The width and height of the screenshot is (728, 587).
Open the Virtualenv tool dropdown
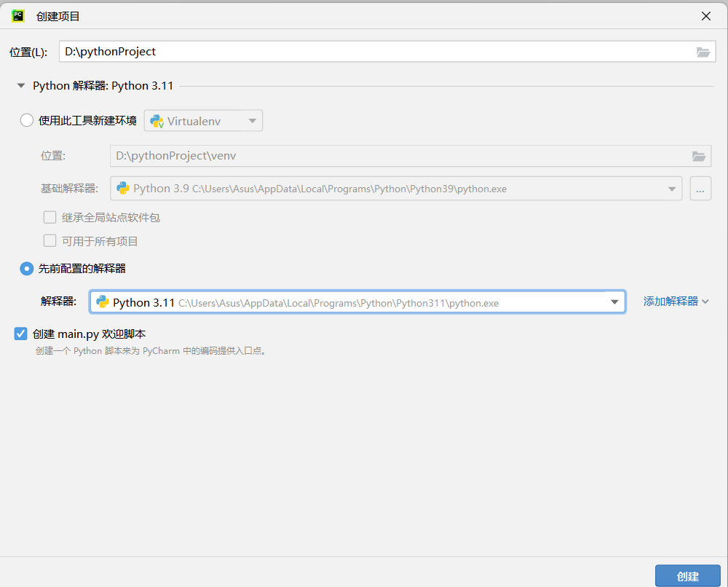point(203,121)
